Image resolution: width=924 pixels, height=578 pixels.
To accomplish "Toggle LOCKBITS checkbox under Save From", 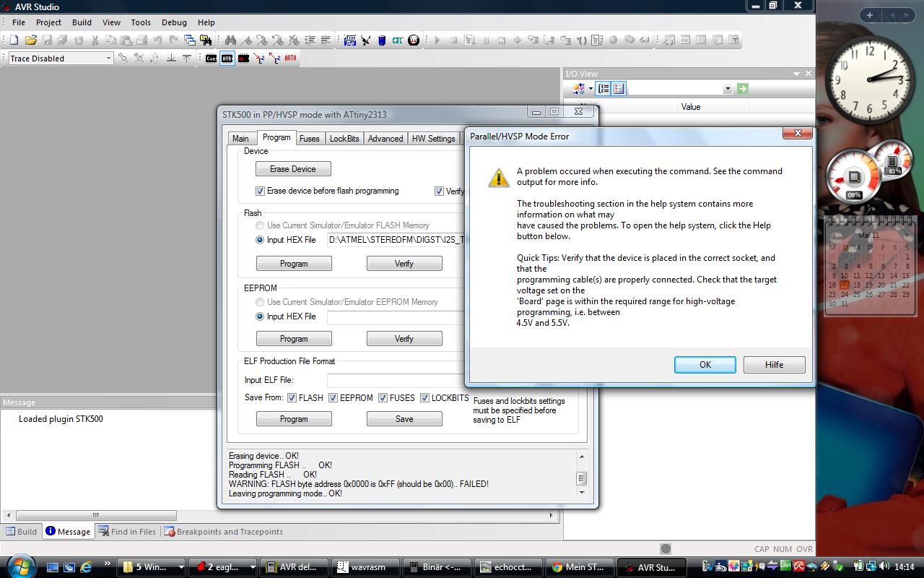I will coord(424,397).
